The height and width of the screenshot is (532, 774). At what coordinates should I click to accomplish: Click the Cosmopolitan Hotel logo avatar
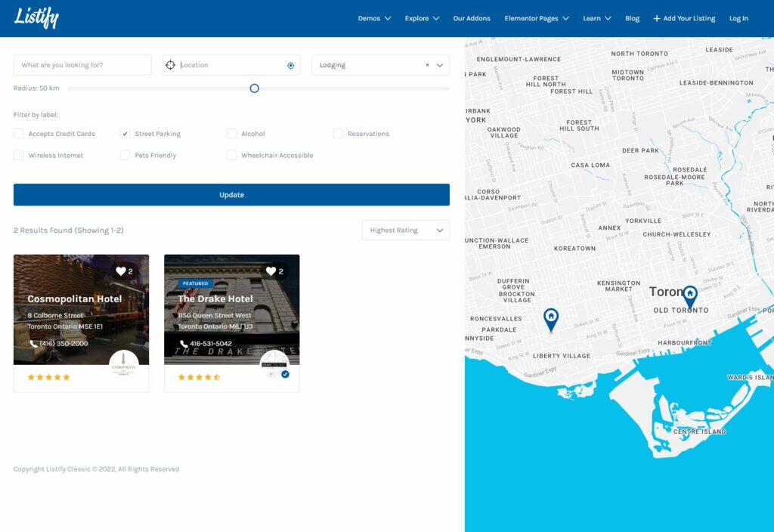pos(123,364)
